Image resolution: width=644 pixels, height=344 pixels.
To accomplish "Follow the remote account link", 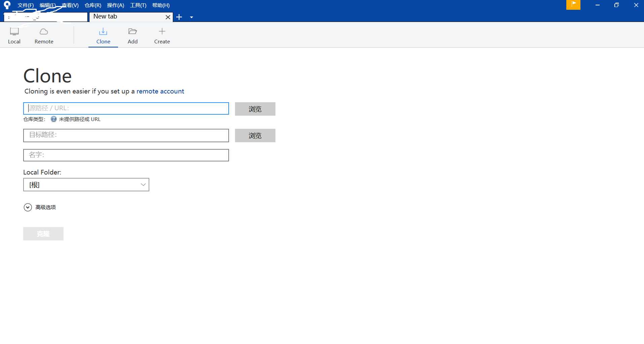I will click(x=160, y=91).
